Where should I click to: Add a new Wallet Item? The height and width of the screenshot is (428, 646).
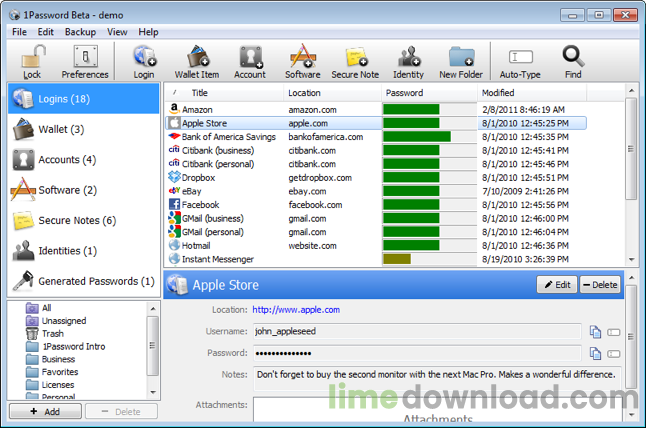click(x=196, y=60)
